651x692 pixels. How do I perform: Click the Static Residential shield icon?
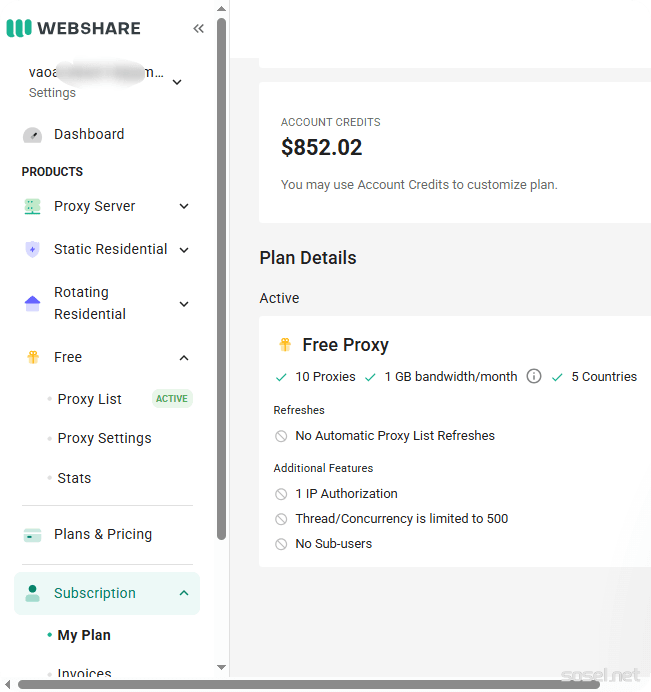(33, 250)
